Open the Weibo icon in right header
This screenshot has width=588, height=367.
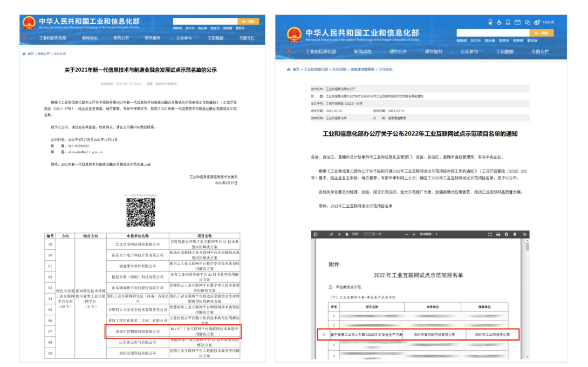click(x=537, y=22)
